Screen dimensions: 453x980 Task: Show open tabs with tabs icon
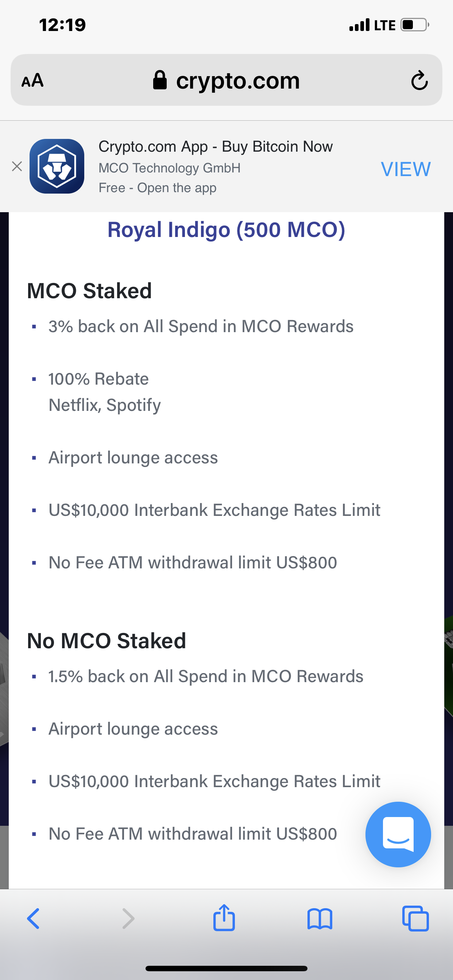415,918
